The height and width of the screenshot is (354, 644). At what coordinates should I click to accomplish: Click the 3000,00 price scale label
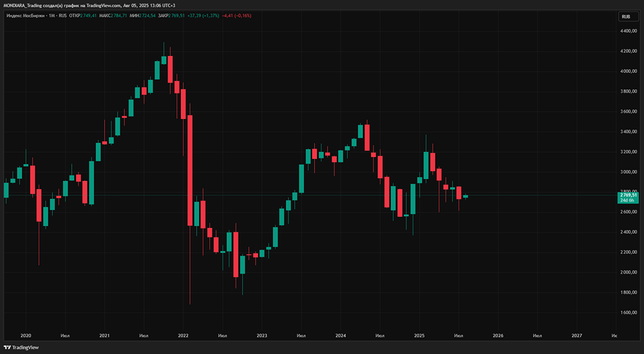point(629,172)
